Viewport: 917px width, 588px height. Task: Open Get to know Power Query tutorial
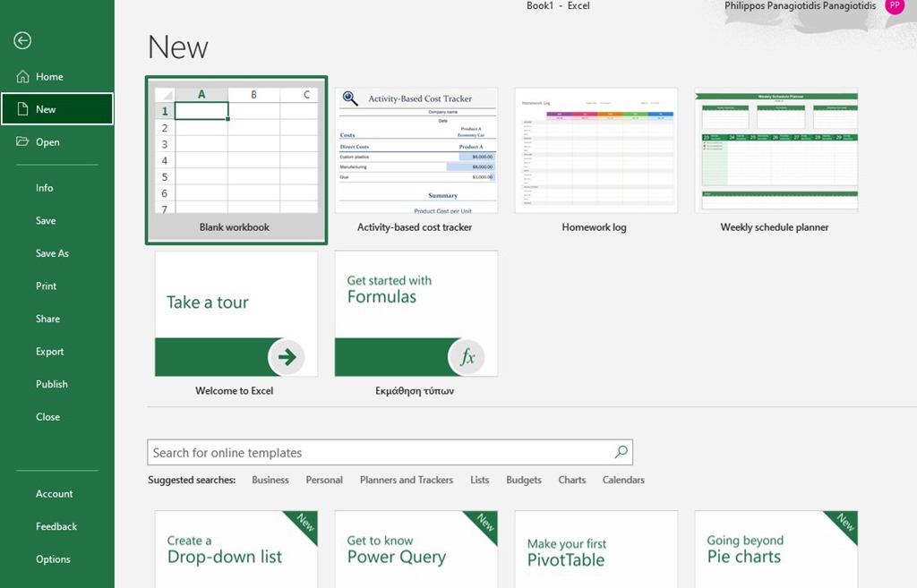point(416,549)
